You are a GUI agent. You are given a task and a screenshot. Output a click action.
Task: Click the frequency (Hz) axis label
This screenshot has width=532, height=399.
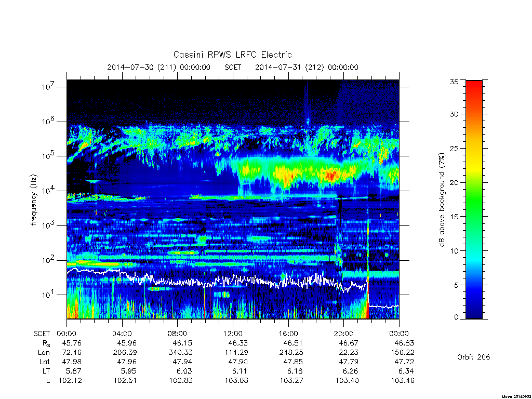pos(34,200)
